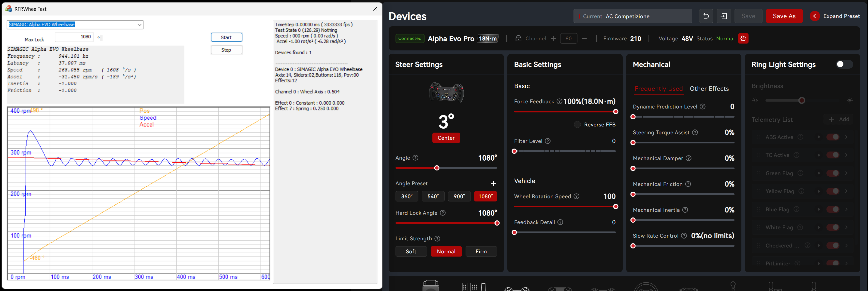Click Stop in the RFRWheelTest window
The width and height of the screenshot is (868, 291).
226,50
